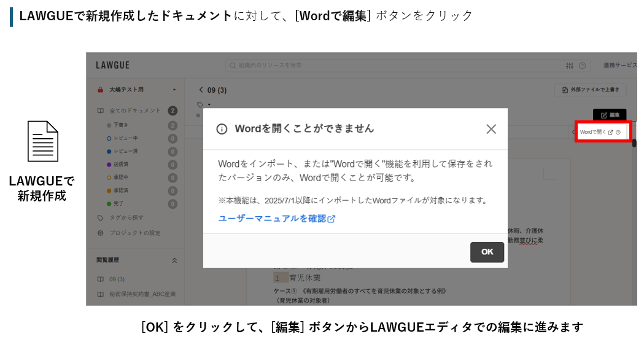The width and height of the screenshot is (644, 339).
Task: Click the help icon next to search bar
Action: (x=582, y=66)
